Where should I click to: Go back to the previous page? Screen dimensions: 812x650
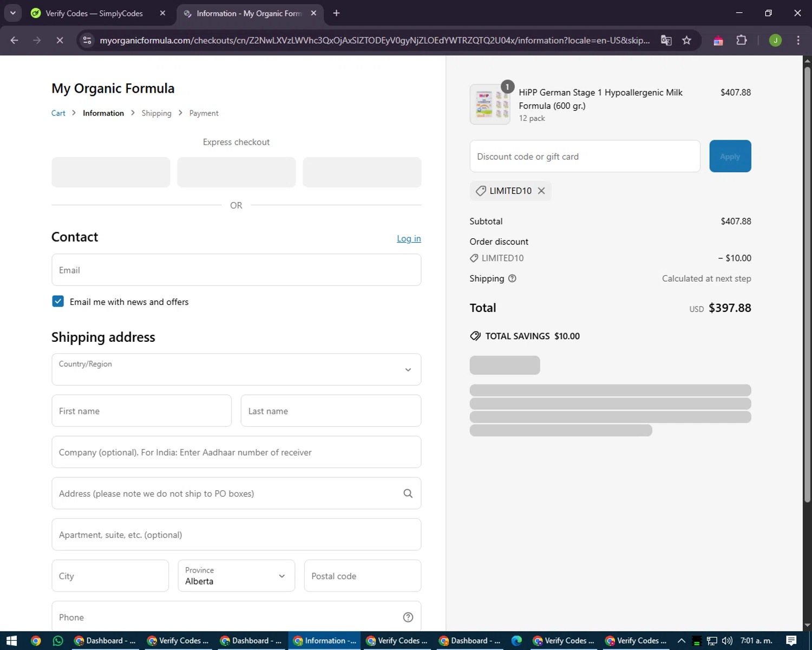[x=15, y=40]
